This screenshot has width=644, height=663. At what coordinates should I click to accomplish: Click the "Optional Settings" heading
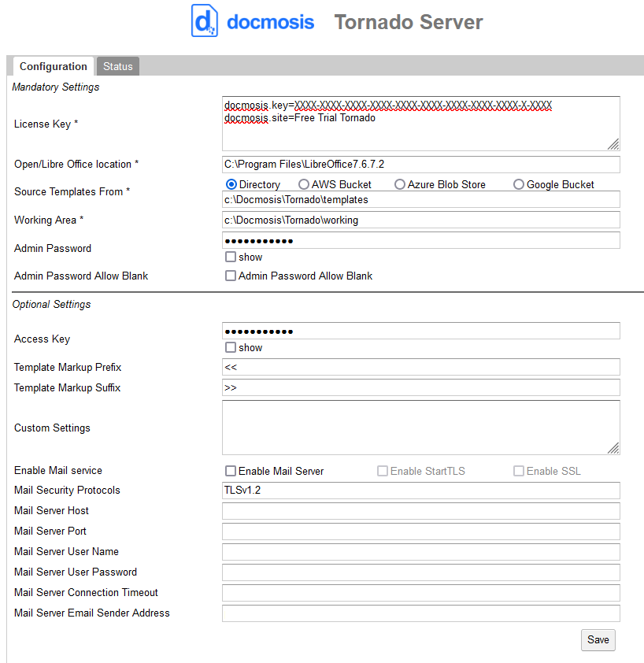point(51,305)
